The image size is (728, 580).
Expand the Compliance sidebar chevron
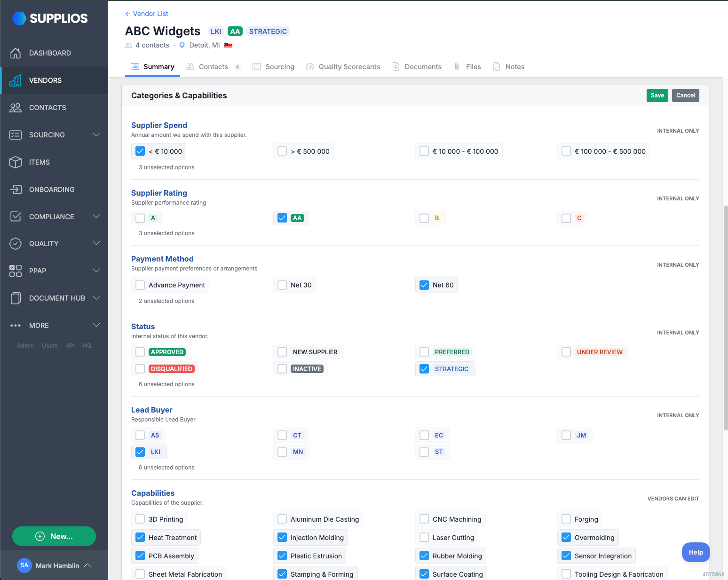pyautogui.click(x=96, y=217)
